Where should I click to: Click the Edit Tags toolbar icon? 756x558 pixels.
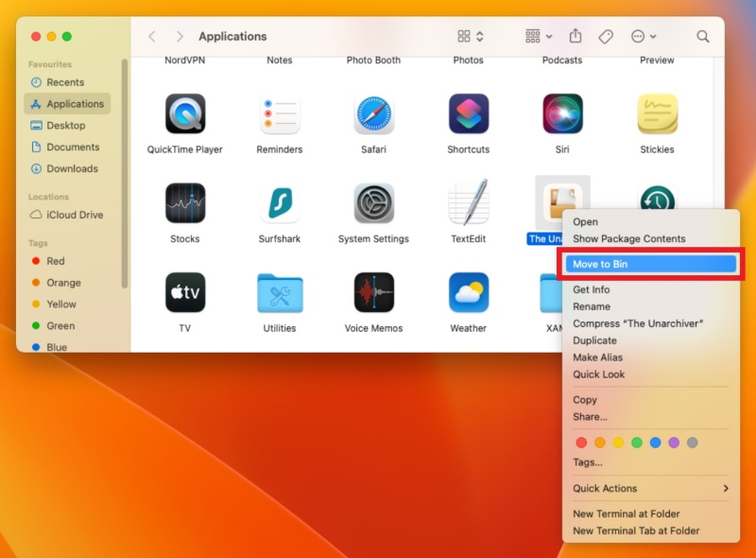tap(606, 36)
